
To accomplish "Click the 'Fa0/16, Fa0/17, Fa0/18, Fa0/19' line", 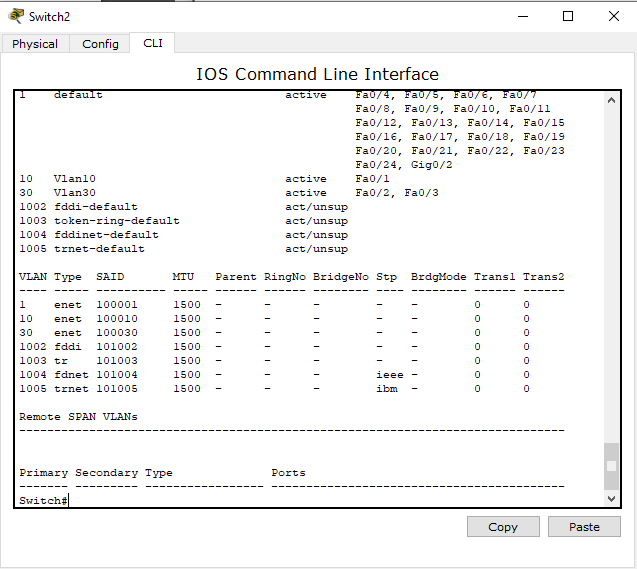I will click(460, 136).
